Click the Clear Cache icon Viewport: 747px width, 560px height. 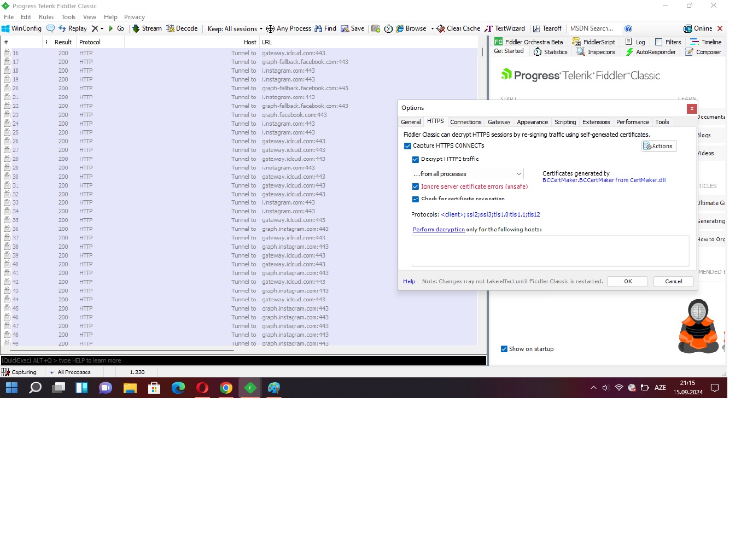[441, 28]
